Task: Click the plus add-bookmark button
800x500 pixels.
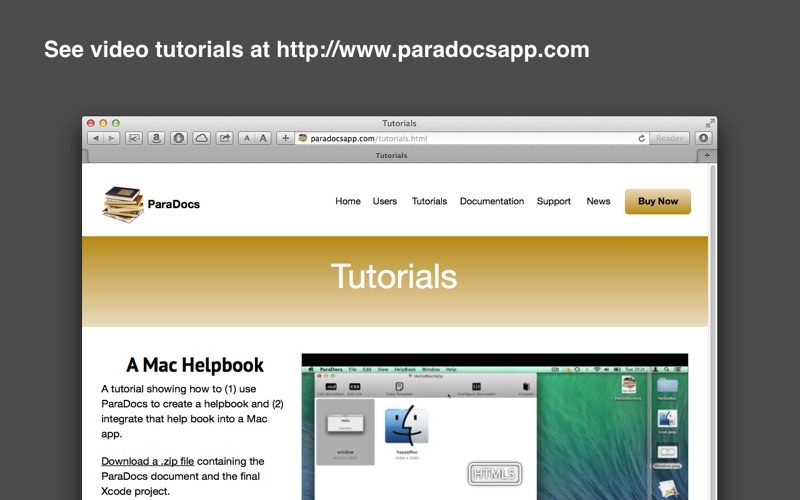Action: coord(285,138)
